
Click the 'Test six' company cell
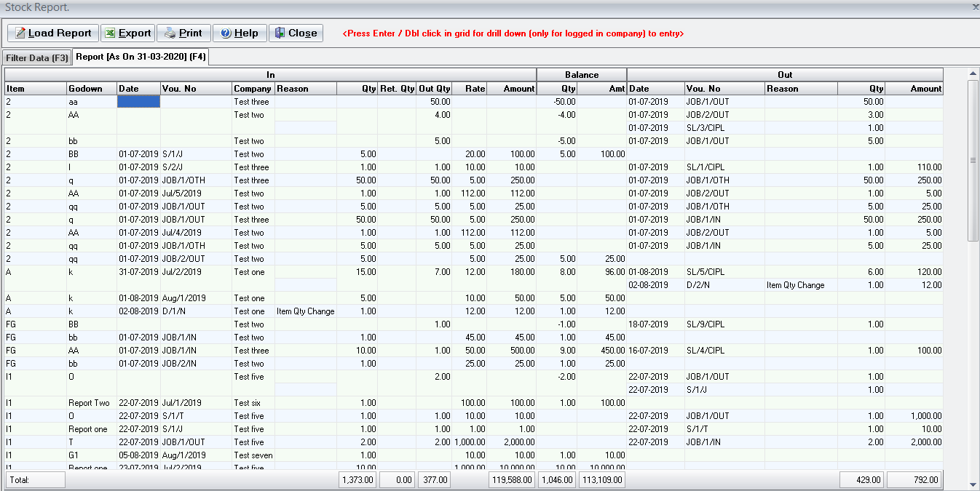point(253,403)
